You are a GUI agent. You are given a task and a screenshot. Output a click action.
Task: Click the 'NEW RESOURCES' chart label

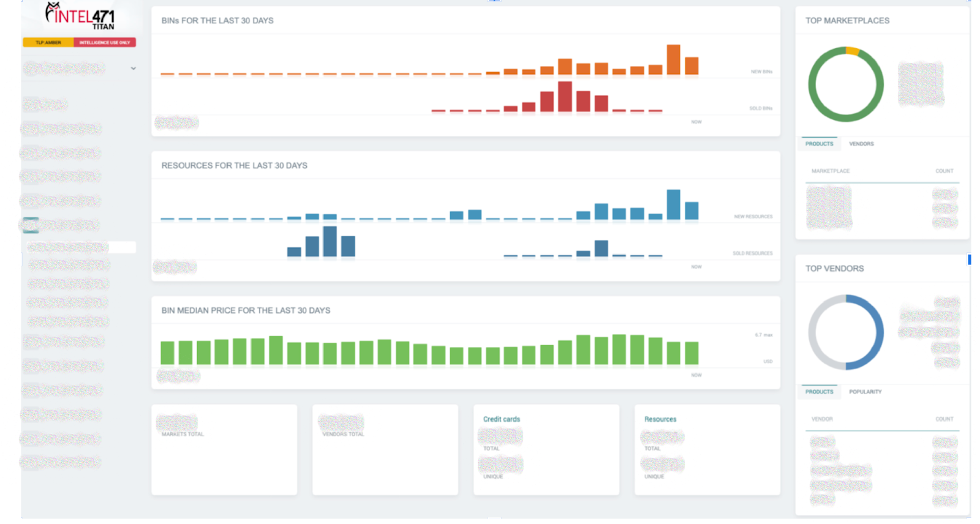click(753, 217)
